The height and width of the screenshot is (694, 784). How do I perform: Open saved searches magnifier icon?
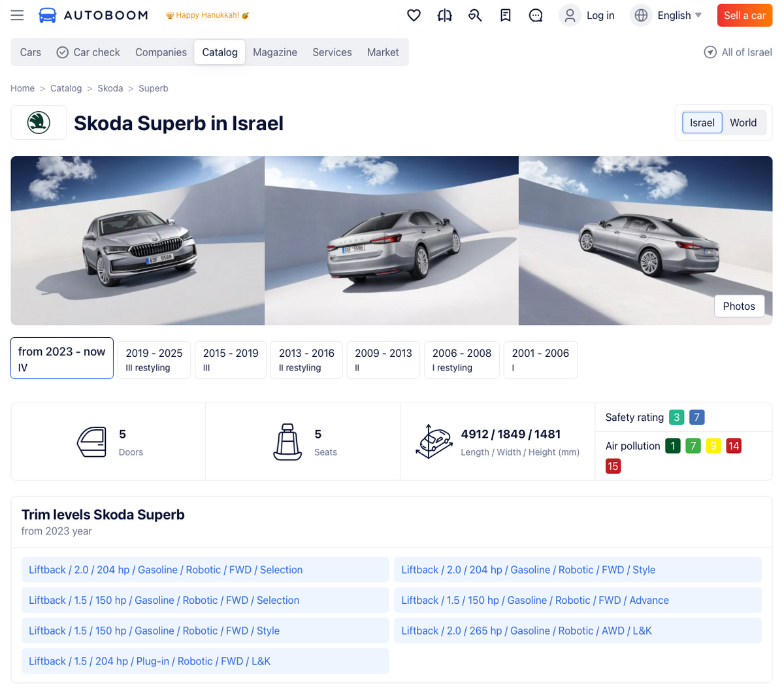[x=475, y=15]
